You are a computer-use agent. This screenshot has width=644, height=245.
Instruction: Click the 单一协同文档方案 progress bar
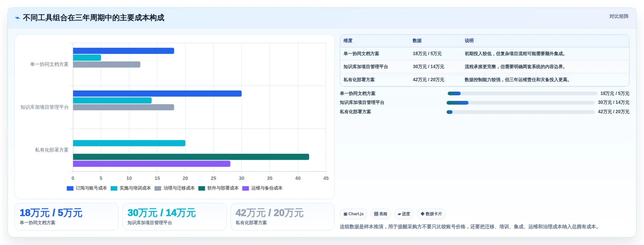pyautogui.click(x=522, y=93)
